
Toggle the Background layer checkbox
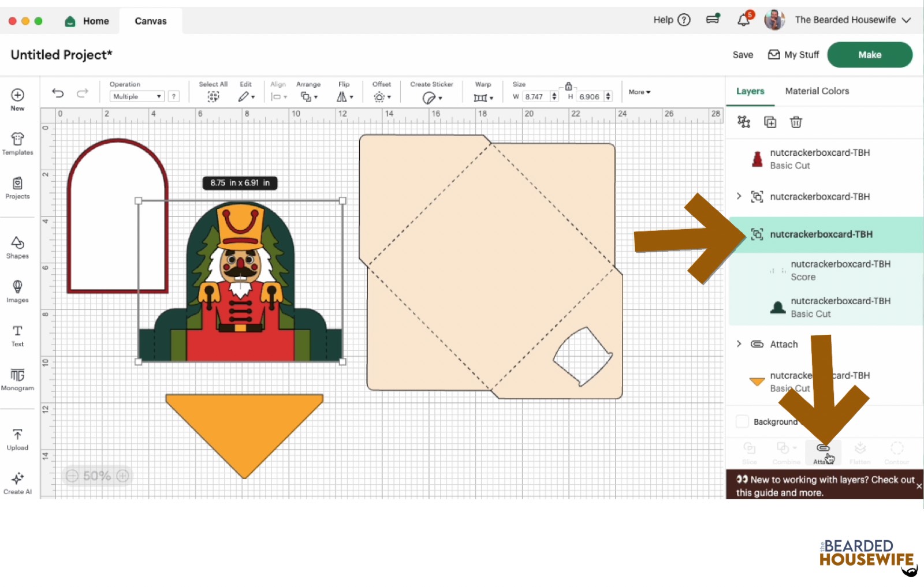tap(742, 421)
